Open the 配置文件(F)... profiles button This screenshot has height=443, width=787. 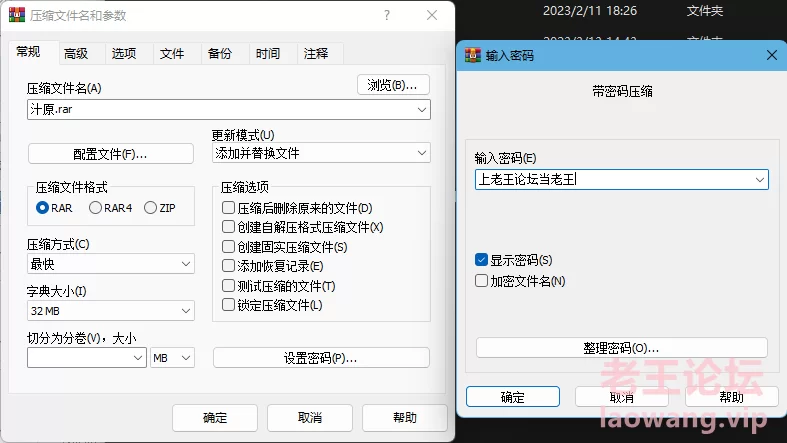click(x=110, y=154)
